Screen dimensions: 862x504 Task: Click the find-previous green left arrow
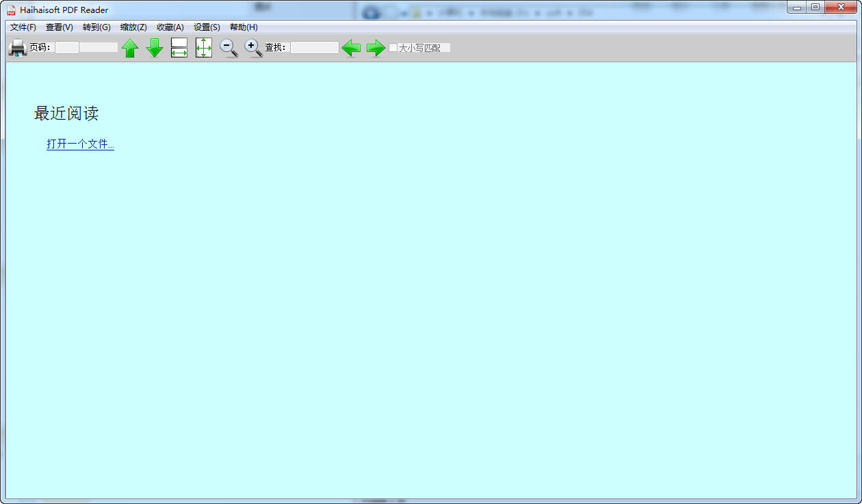[x=351, y=48]
